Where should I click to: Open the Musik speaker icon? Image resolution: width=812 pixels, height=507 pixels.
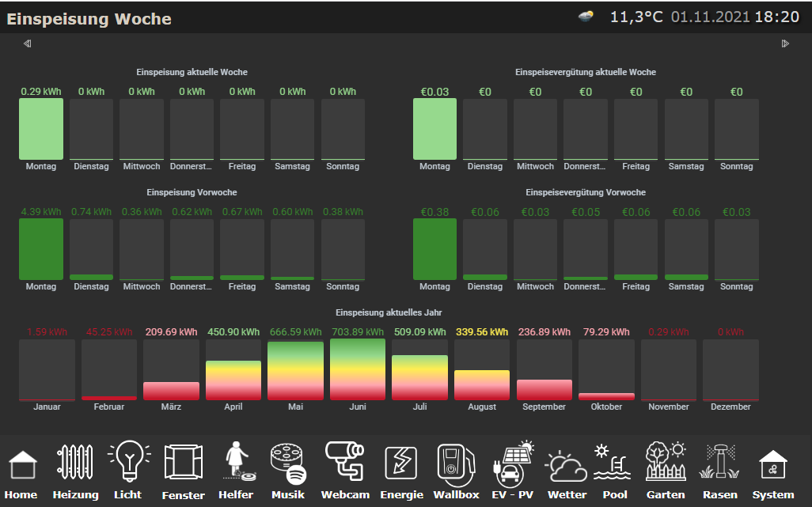tap(288, 463)
